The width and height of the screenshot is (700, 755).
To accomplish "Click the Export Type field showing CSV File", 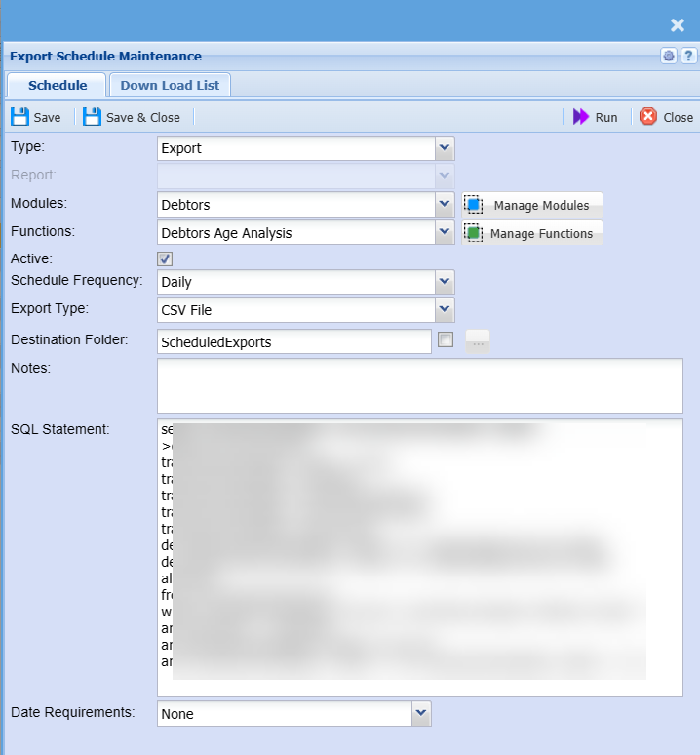I will click(x=296, y=310).
